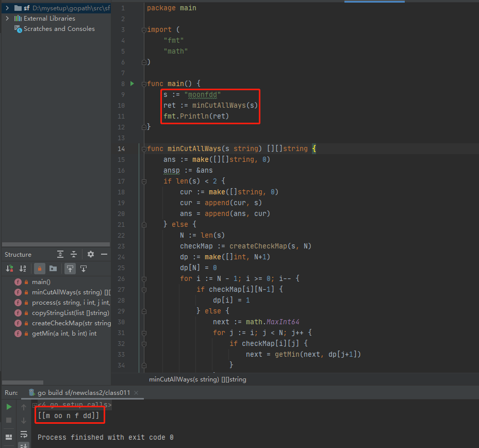479x448 pixels.
Task: Click math.MaxInt64 on line 30
Action: click(x=272, y=322)
